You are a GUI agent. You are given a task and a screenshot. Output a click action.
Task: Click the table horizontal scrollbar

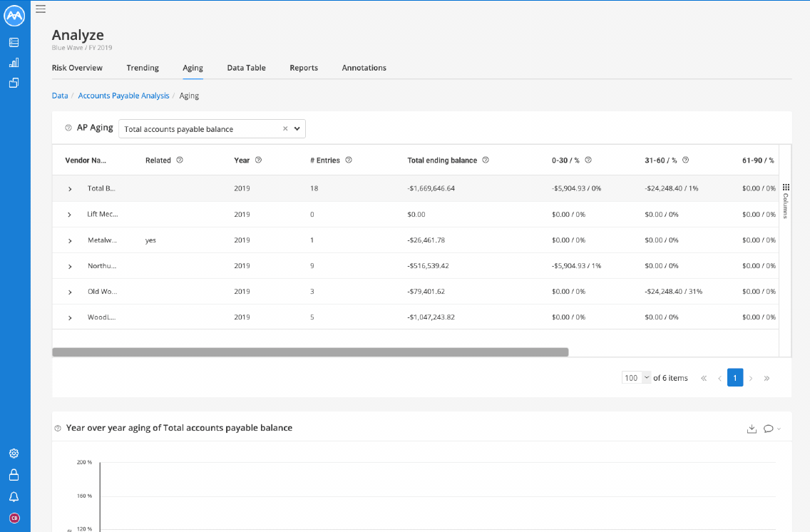point(310,352)
